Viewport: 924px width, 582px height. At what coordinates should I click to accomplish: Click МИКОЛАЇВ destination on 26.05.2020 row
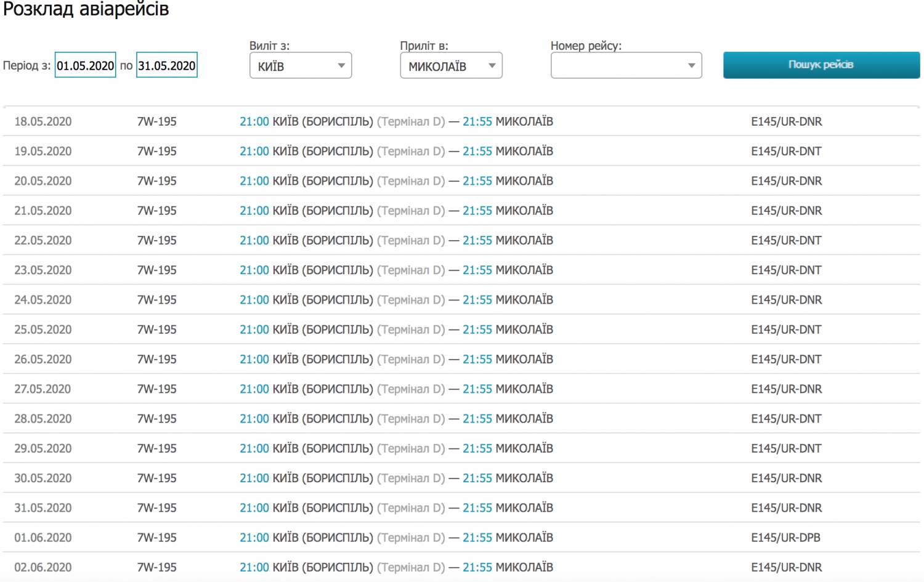(x=524, y=360)
